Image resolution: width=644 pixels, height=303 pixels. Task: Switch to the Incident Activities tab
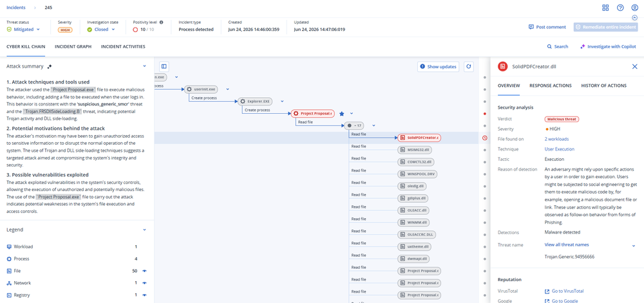pos(123,47)
